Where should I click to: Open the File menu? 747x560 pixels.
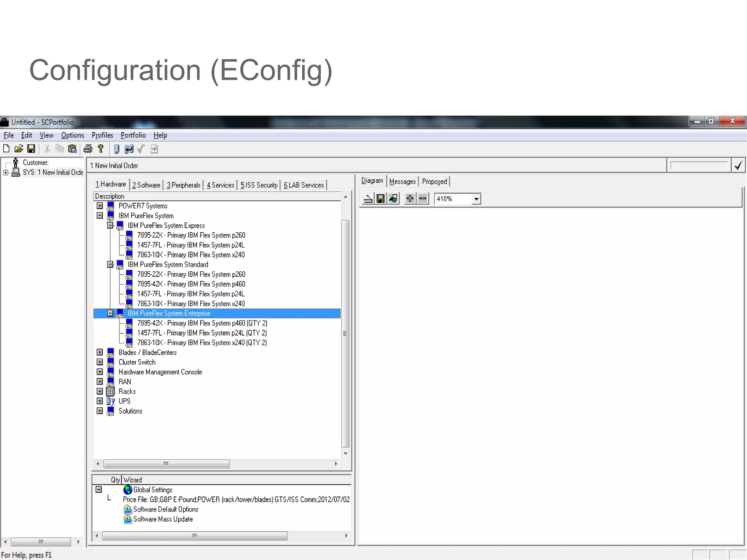point(9,135)
